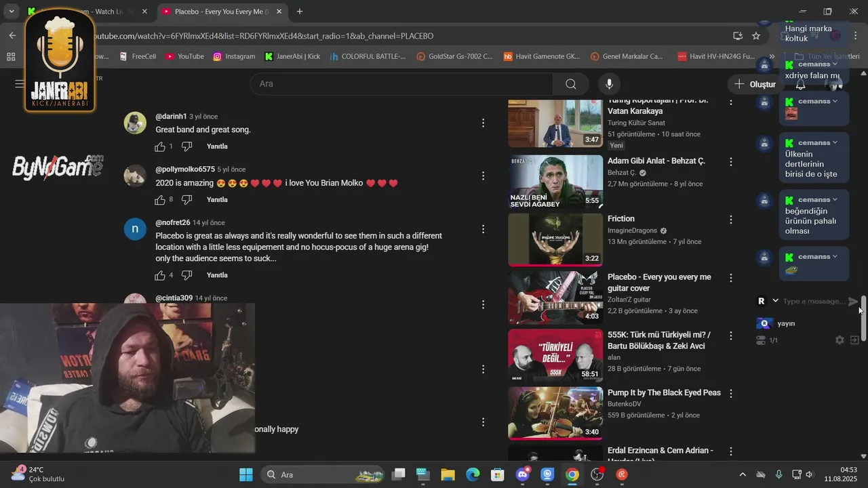Open the @nofret26 channel link
The height and width of the screenshot is (488, 868).
pos(172,223)
